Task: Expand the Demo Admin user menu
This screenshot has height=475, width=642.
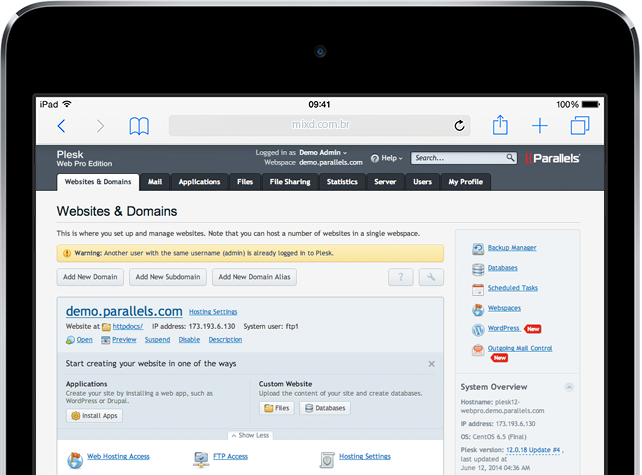Action: tap(323, 152)
